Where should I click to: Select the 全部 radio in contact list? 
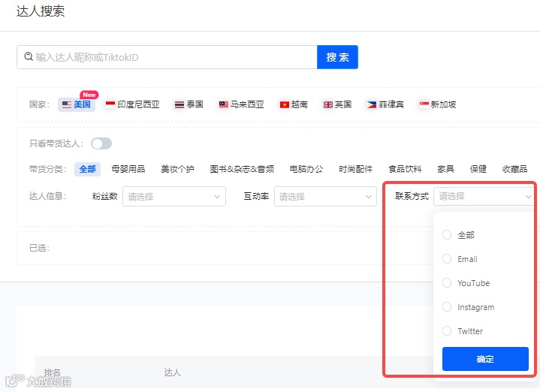coord(447,235)
